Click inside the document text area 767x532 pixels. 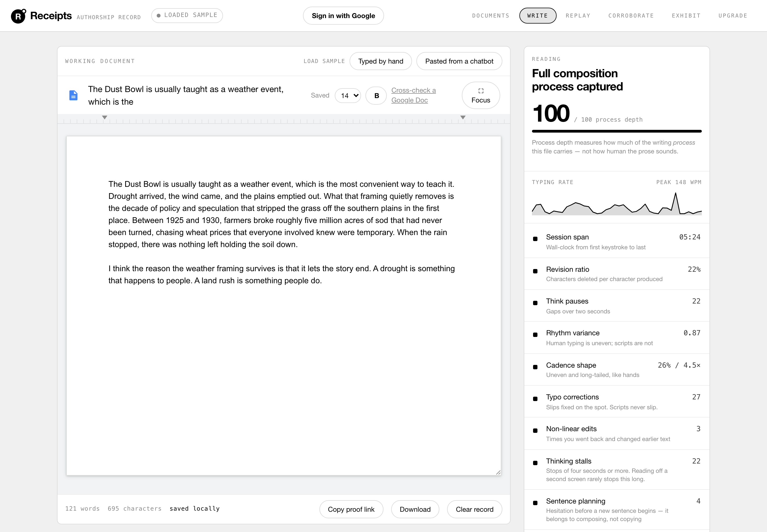pos(284,306)
